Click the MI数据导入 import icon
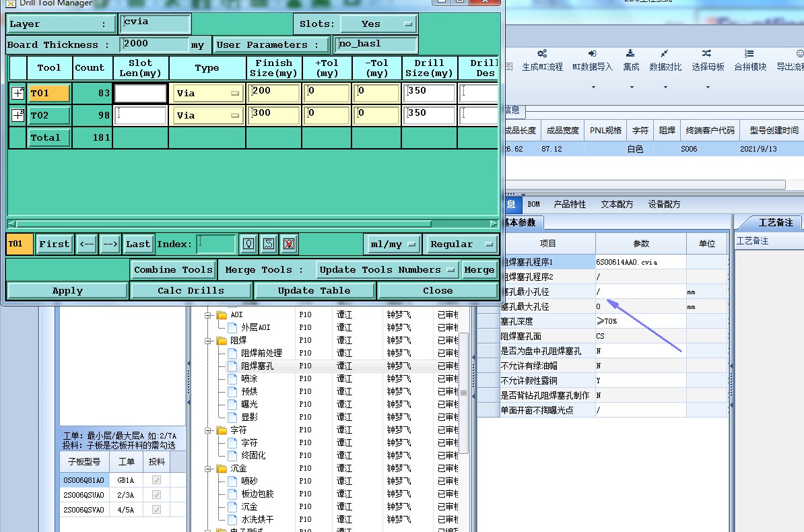 (593, 53)
